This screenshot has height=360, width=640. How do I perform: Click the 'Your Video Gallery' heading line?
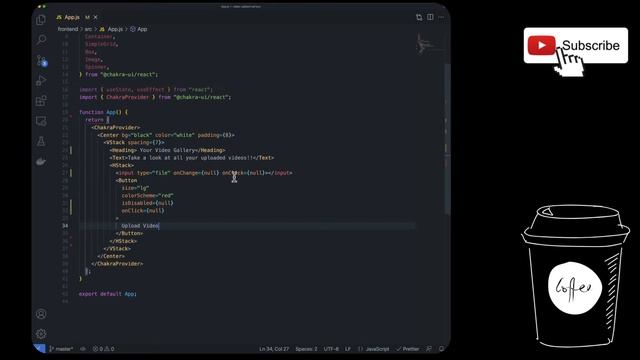(x=167, y=150)
